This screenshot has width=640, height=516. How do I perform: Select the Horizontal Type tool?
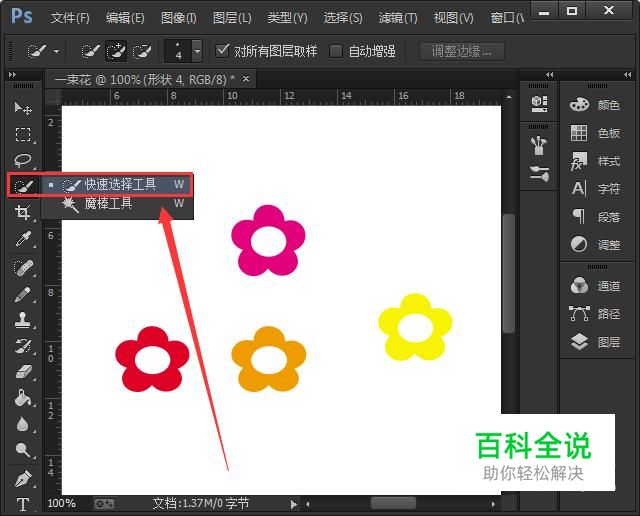[x=23, y=505]
